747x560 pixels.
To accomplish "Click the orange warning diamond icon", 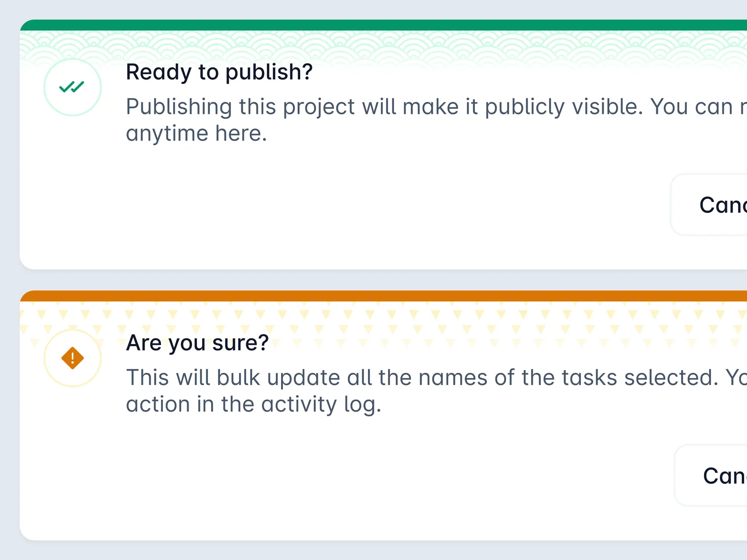I will click(x=72, y=358).
